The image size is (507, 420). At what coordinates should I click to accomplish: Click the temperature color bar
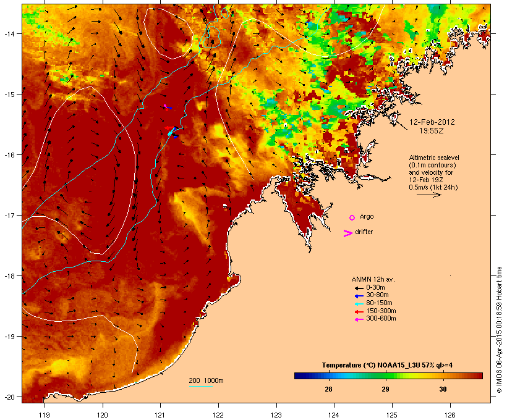click(x=388, y=376)
